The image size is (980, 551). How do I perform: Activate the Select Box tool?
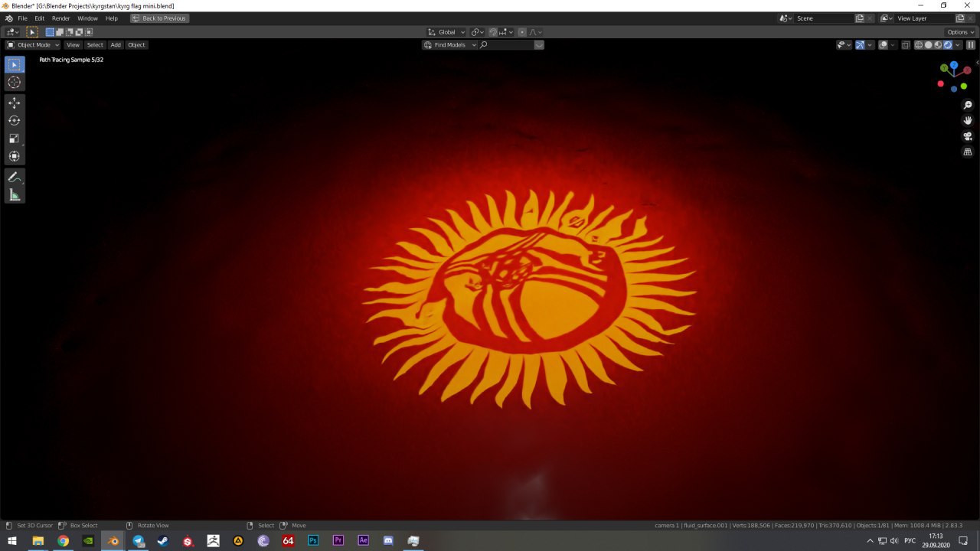(x=15, y=65)
